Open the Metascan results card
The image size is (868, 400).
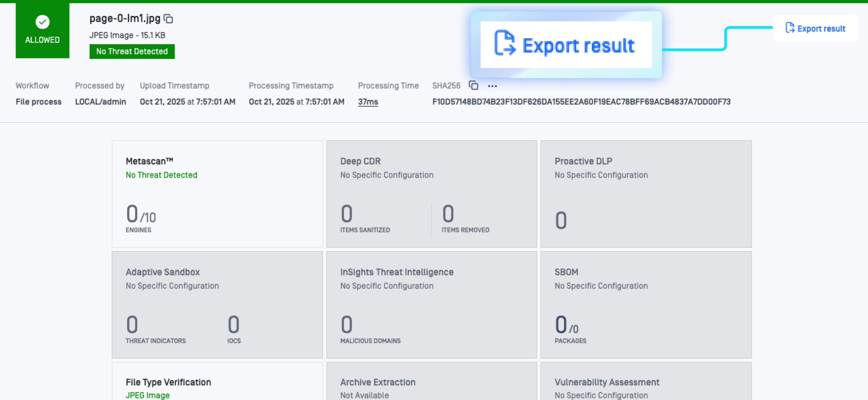217,194
